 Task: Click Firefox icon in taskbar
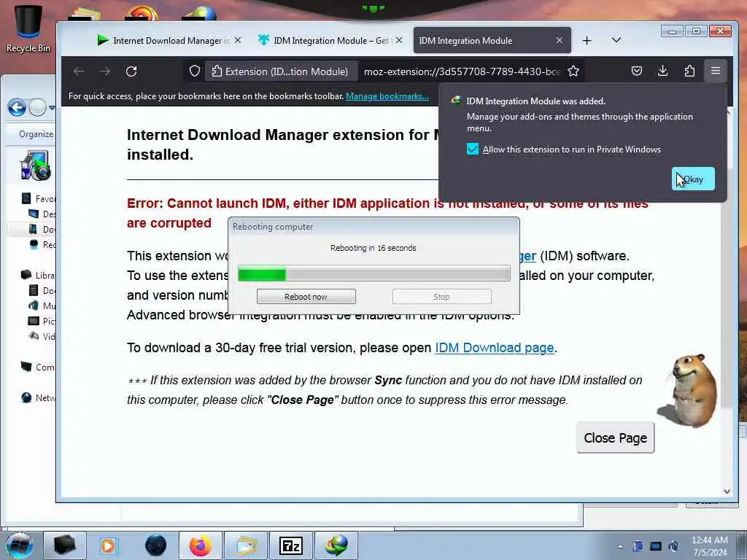pos(200,545)
